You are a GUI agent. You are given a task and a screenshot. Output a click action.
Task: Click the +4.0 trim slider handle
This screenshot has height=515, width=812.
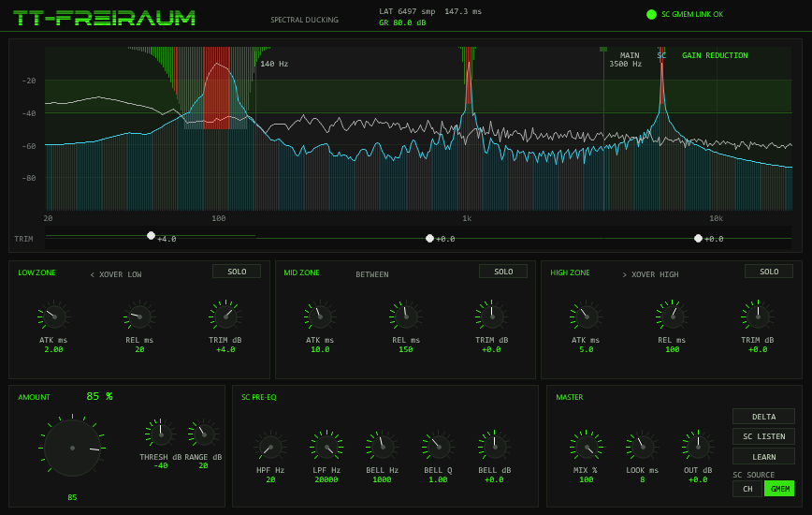tap(151, 236)
